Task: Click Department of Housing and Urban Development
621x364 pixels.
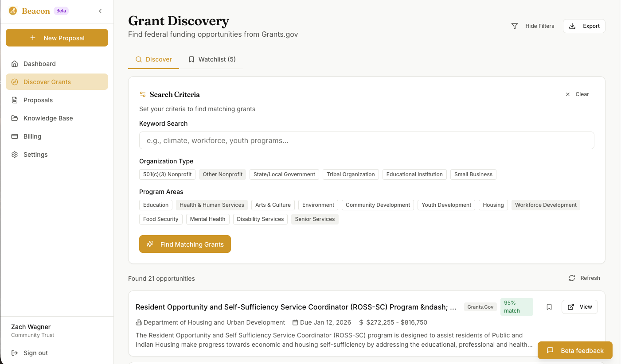Action: click(x=214, y=322)
